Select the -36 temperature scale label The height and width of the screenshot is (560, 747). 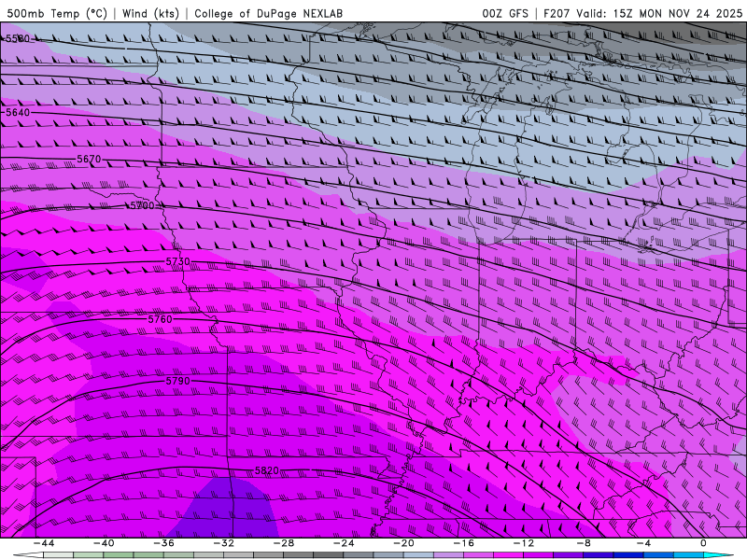click(164, 543)
